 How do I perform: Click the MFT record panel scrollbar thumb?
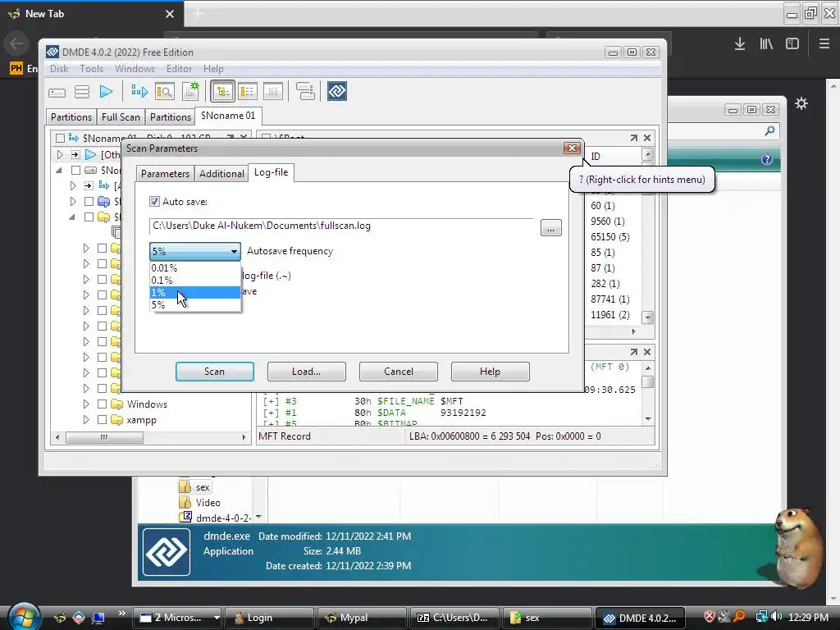[x=648, y=382]
